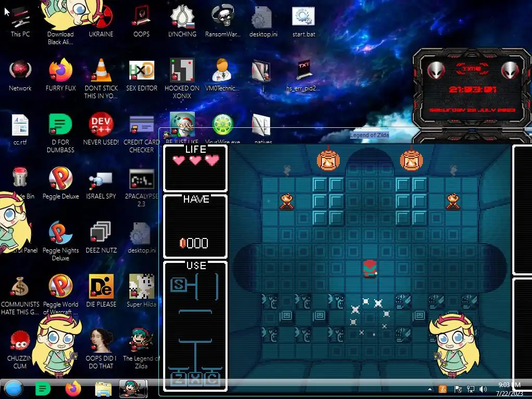532x399 pixels.
Task: Open File Explorer from the taskbar
Action: coord(103,389)
